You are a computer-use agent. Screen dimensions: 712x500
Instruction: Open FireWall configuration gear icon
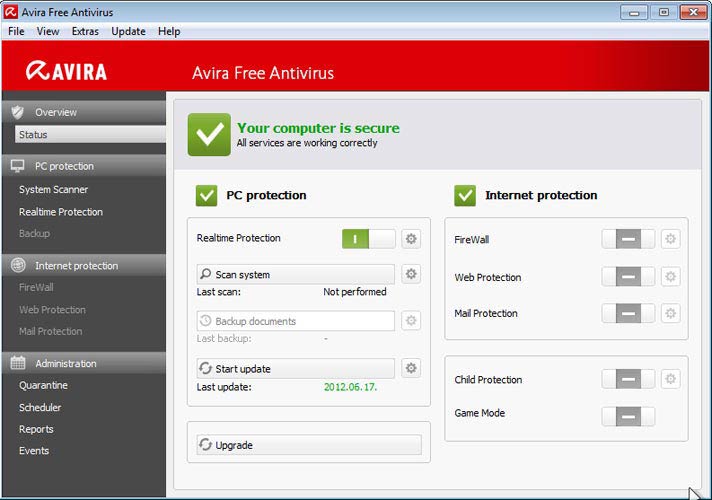click(x=670, y=240)
